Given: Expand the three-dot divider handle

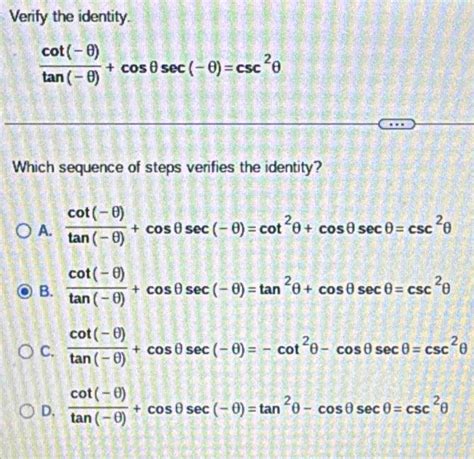Looking at the screenshot, I should coord(397,124).
